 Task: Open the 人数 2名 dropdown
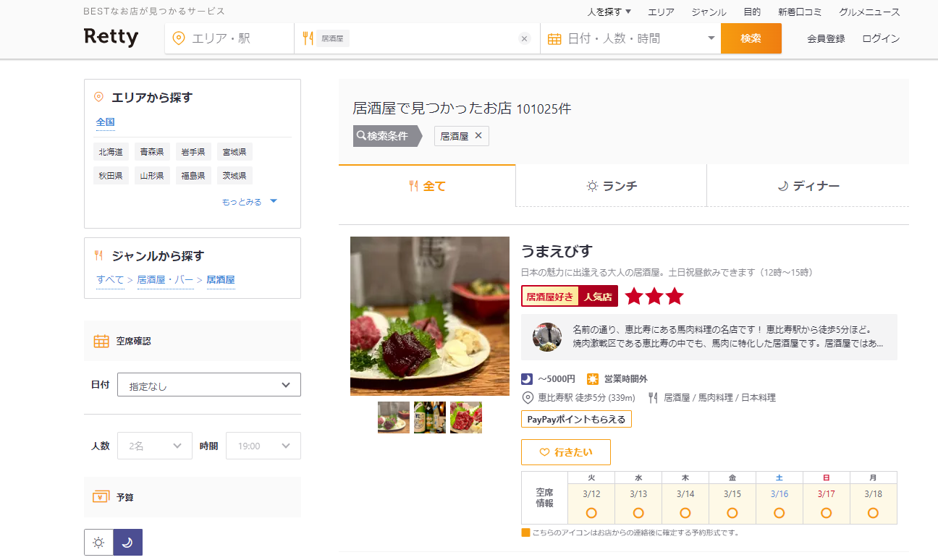(155, 446)
